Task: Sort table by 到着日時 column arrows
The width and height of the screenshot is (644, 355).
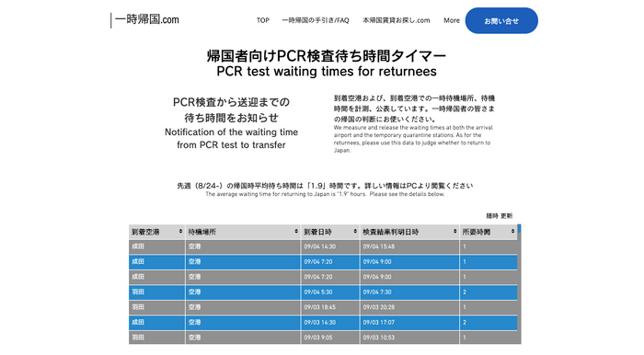Action: (x=355, y=232)
